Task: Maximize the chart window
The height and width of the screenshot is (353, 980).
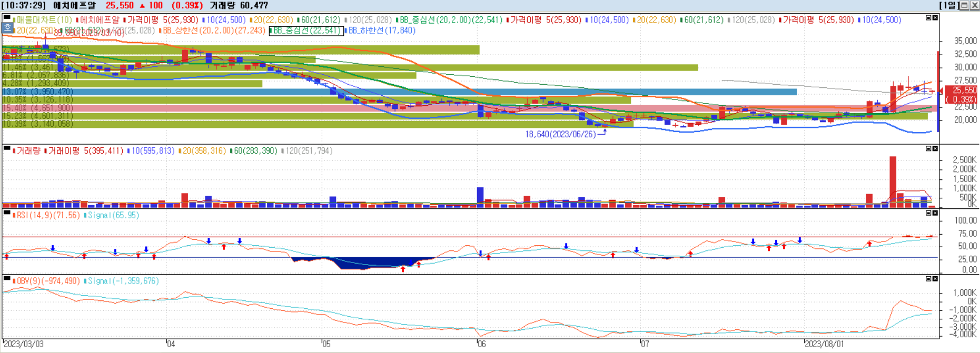Action: click(964, 5)
